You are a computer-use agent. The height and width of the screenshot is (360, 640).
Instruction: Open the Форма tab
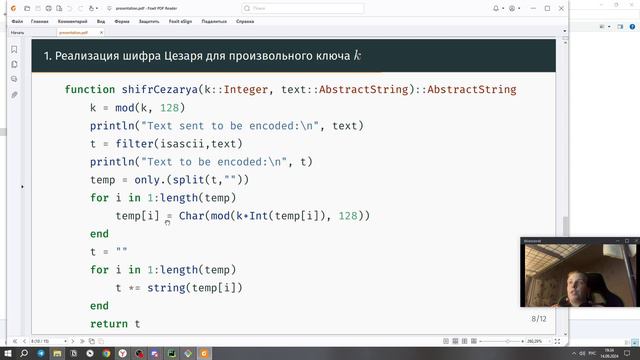(122, 21)
